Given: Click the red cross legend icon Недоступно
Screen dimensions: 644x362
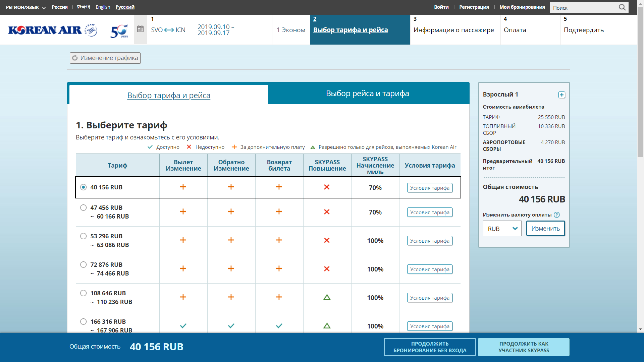Looking at the screenshot, I should [189, 147].
